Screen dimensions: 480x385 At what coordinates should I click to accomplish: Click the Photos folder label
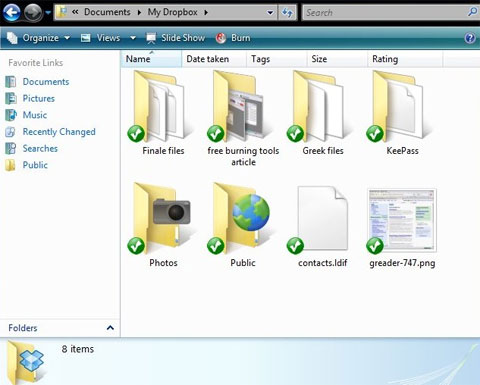click(163, 263)
